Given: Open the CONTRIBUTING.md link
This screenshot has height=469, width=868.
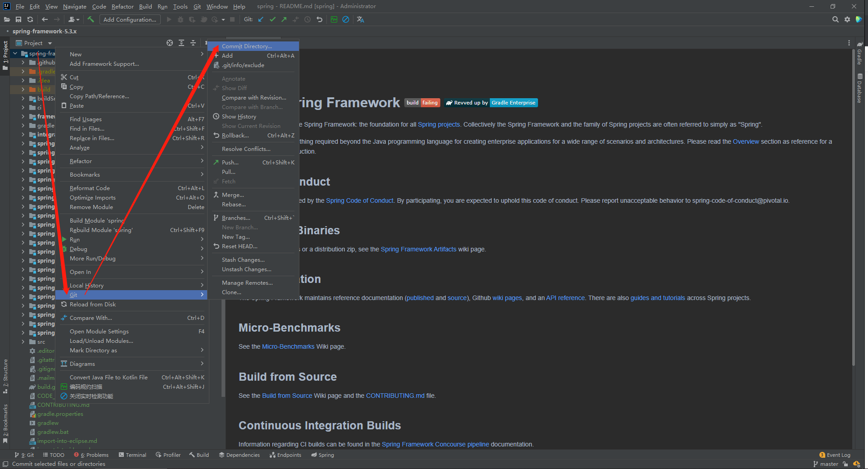Looking at the screenshot, I should 395,396.
